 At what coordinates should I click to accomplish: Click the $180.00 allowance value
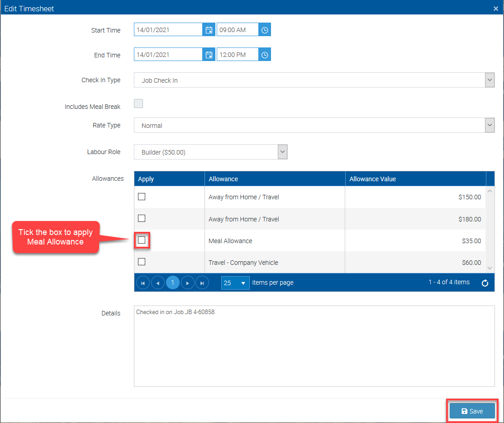pos(470,219)
